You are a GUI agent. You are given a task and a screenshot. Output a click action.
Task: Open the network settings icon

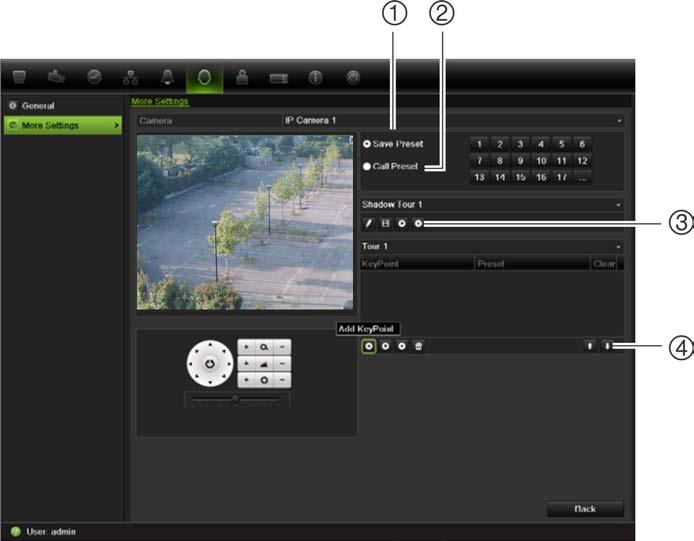click(130, 77)
